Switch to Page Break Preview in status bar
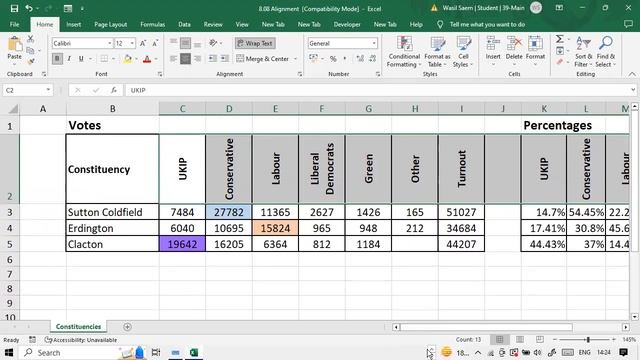Screen dimensions: 640x360 tap(540, 340)
